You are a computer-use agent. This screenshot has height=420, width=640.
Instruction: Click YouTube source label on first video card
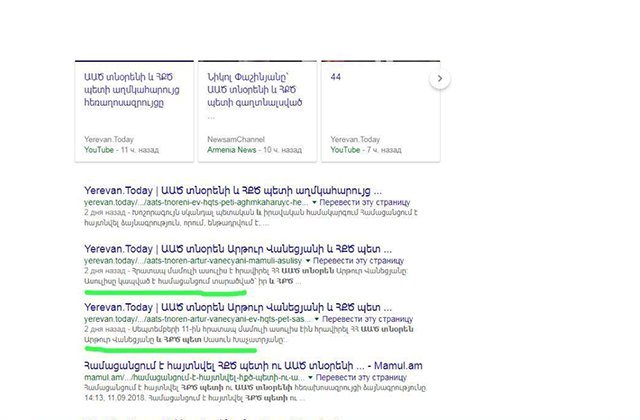coord(92,149)
